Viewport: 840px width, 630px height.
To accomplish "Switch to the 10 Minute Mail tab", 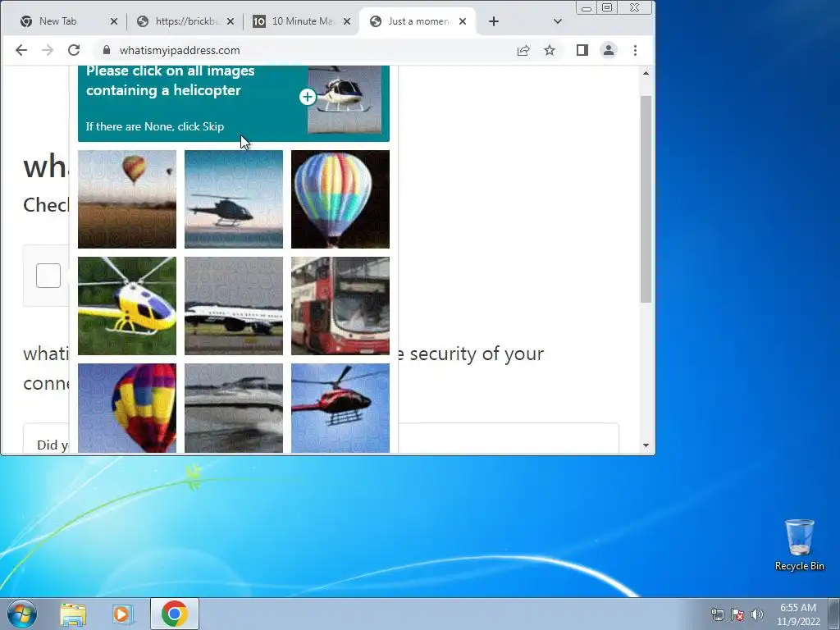I will coord(302,21).
